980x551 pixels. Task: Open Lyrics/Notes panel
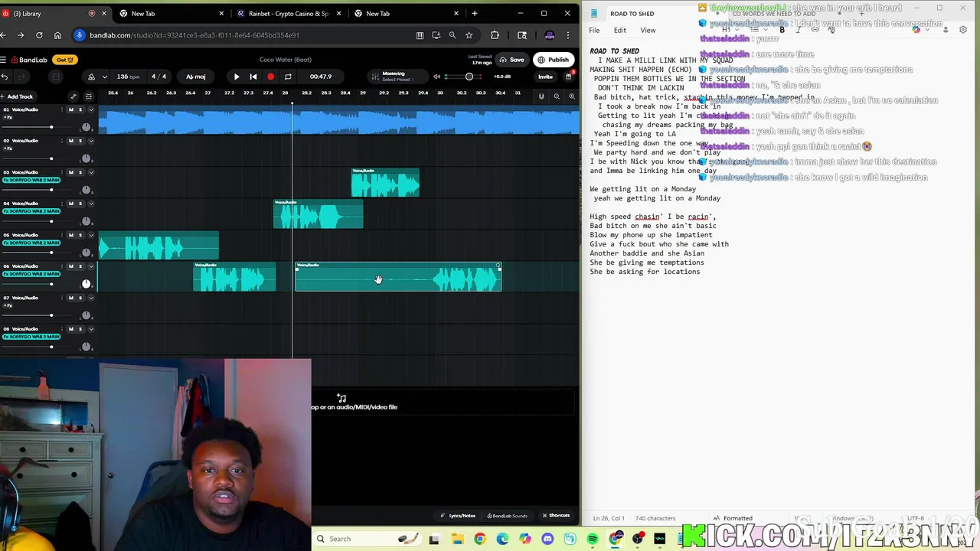point(458,516)
